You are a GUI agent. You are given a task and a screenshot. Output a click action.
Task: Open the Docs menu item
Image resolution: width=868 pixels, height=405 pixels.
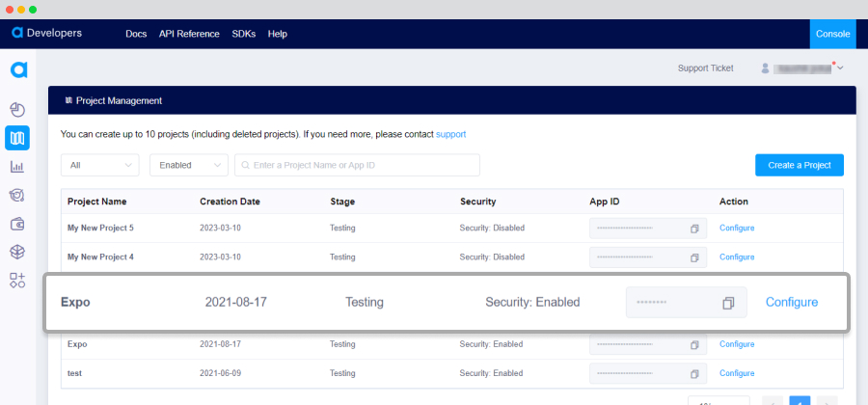click(136, 34)
